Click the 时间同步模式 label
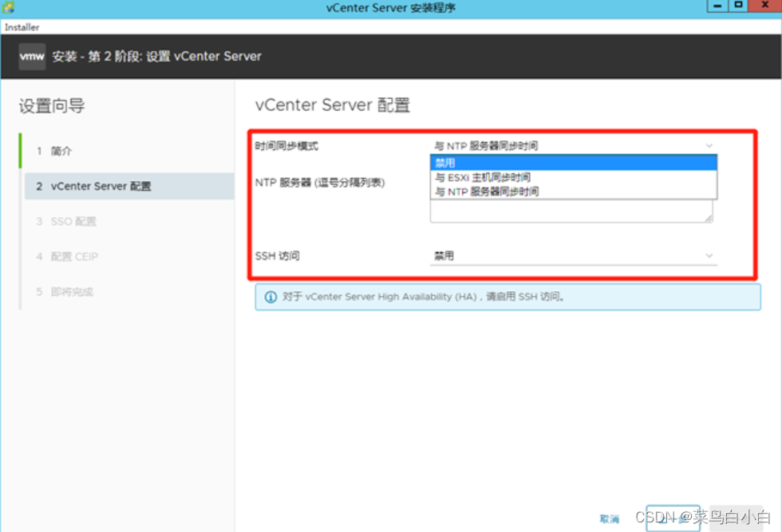The image size is (782, 532). pos(286,146)
